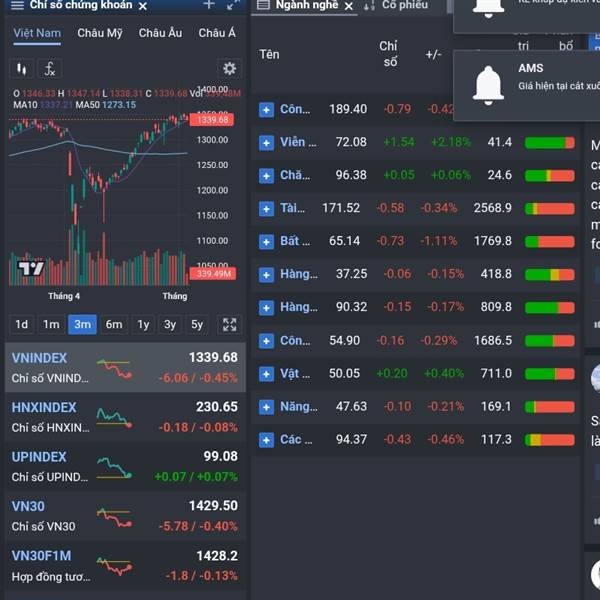
Task: Select the 3m chart range
Action: click(x=82, y=324)
